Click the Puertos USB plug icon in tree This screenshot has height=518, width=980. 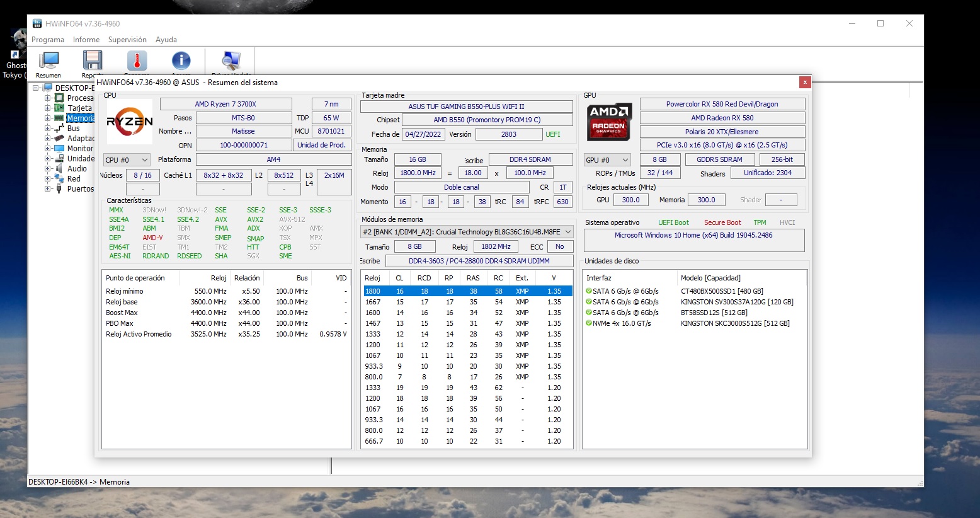click(59, 188)
